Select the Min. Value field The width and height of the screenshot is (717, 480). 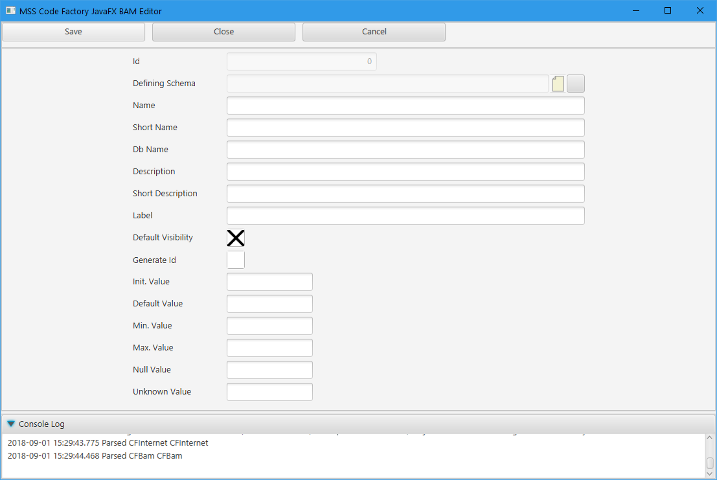tap(270, 326)
